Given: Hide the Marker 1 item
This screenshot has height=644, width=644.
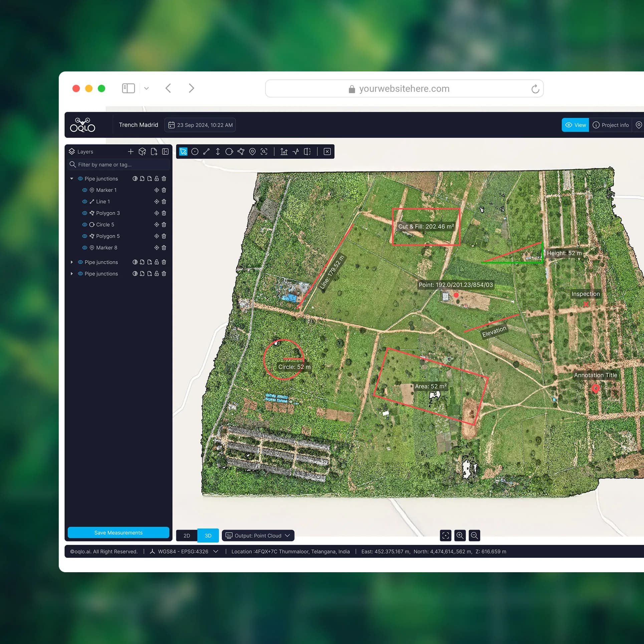Looking at the screenshot, I should (x=85, y=190).
